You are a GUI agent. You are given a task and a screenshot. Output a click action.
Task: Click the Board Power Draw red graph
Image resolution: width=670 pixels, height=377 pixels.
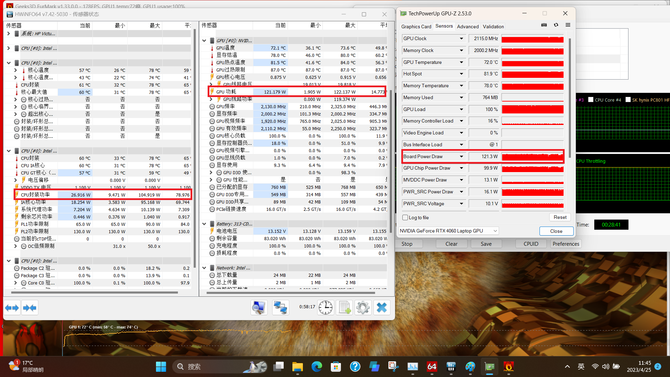click(532, 156)
